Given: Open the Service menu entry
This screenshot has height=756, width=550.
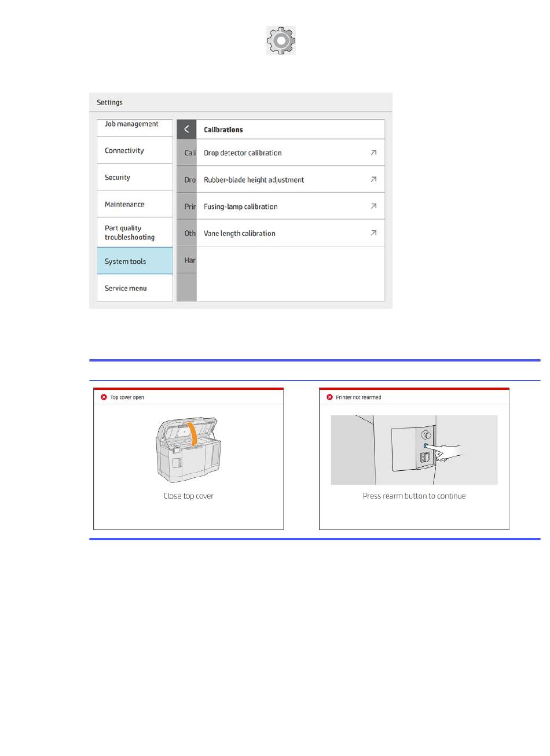Looking at the screenshot, I should click(x=126, y=288).
